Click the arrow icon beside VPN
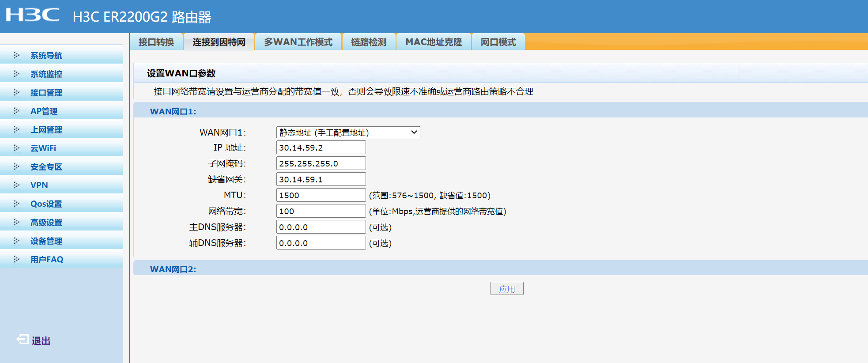 [17, 185]
